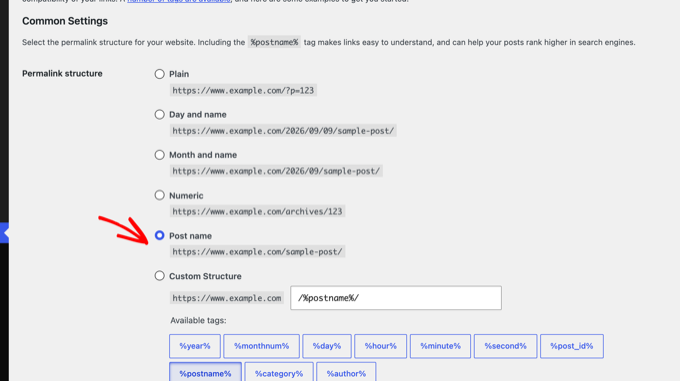
Task: Select the Plain permalink radio button
Action: click(160, 74)
